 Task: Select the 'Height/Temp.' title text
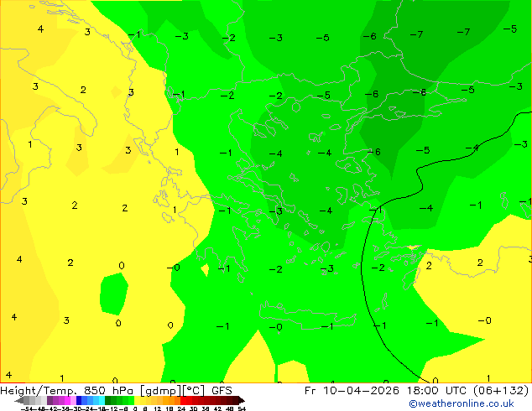(x=39, y=391)
